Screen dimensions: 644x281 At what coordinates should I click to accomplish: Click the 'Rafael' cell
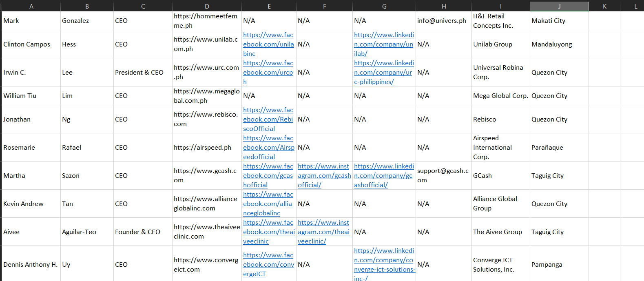[x=87, y=147]
